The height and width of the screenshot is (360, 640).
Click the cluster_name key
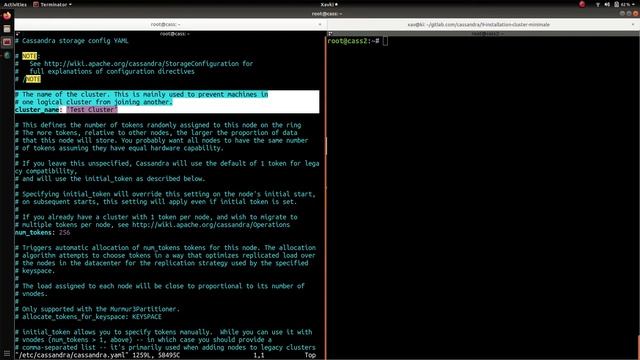pos(37,110)
